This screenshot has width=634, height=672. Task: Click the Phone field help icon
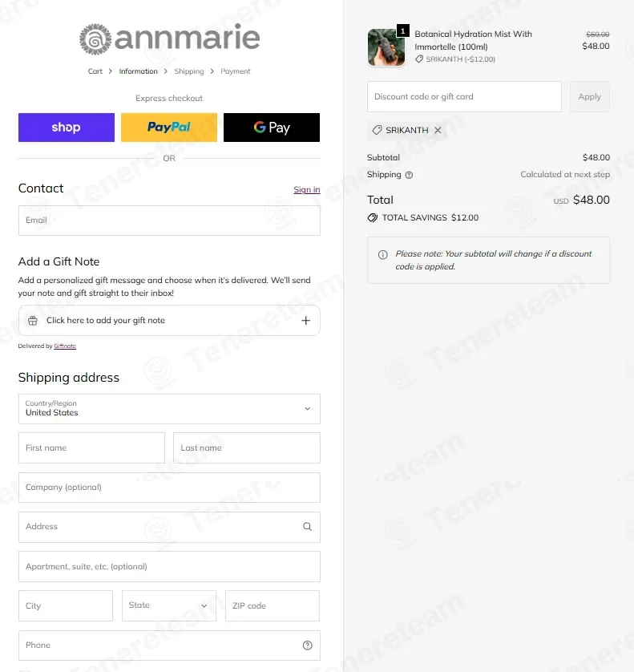point(307,646)
